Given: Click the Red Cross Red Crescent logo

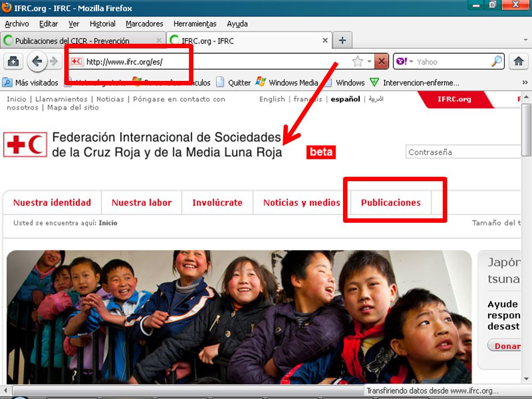Looking at the screenshot, I should [x=25, y=145].
